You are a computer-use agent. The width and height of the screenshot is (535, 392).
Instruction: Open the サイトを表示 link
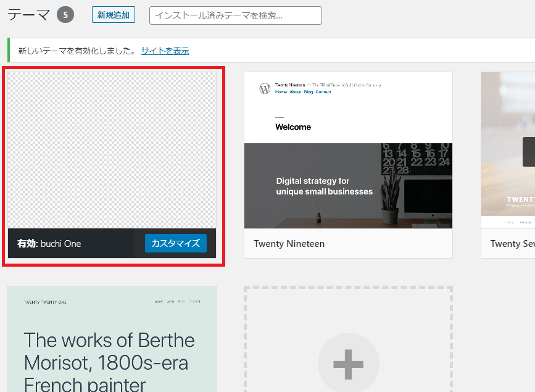(165, 51)
